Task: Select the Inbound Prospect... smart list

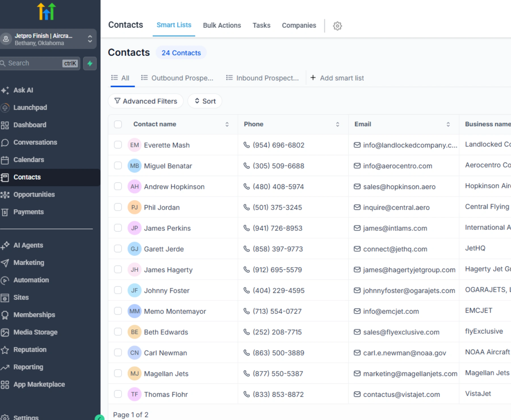Action: [x=263, y=78]
